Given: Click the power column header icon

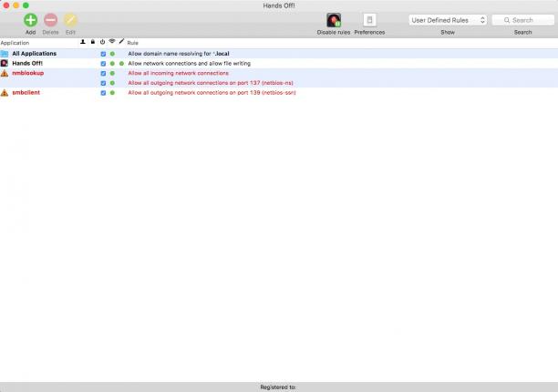Looking at the screenshot, I should click(102, 42).
